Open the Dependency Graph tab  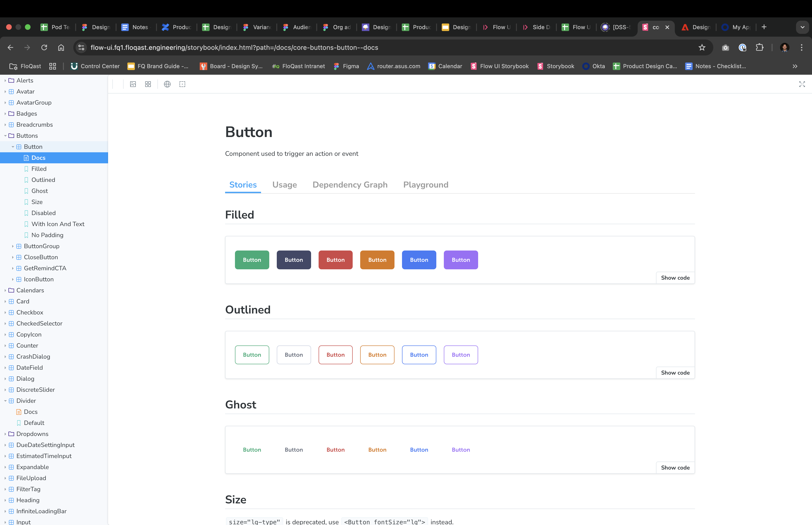(x=350, y=185)
